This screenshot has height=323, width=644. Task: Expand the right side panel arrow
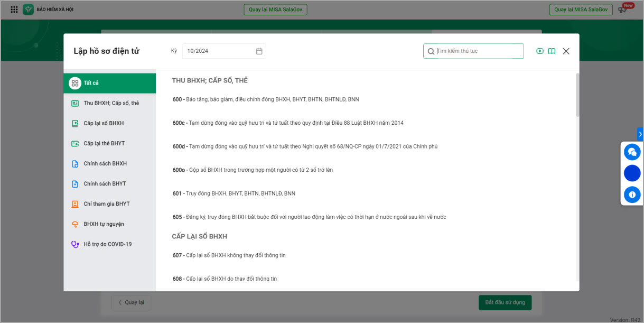pos(640,134)
